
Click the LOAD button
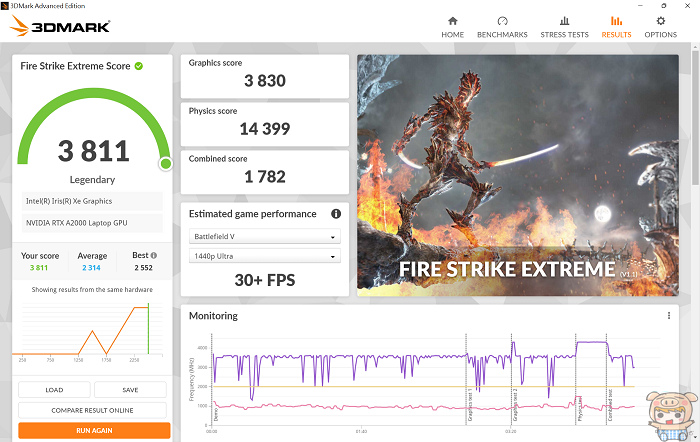[54, 390]
